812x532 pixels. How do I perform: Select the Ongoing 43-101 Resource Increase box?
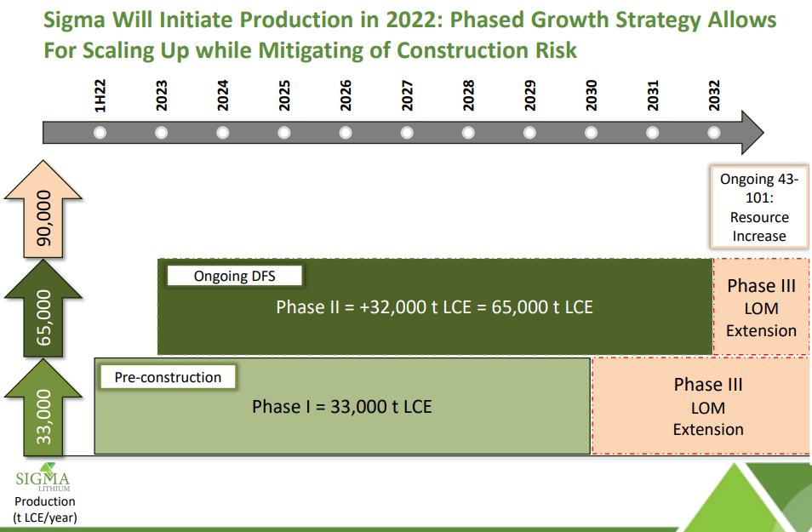point(759,207)
